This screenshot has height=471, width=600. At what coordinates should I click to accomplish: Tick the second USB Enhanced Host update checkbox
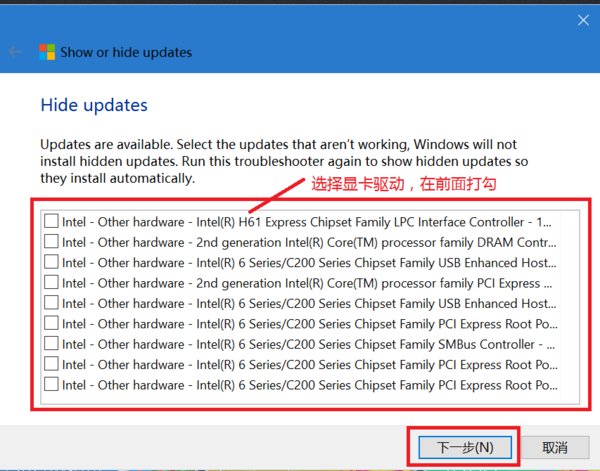(x=51, y=303)
